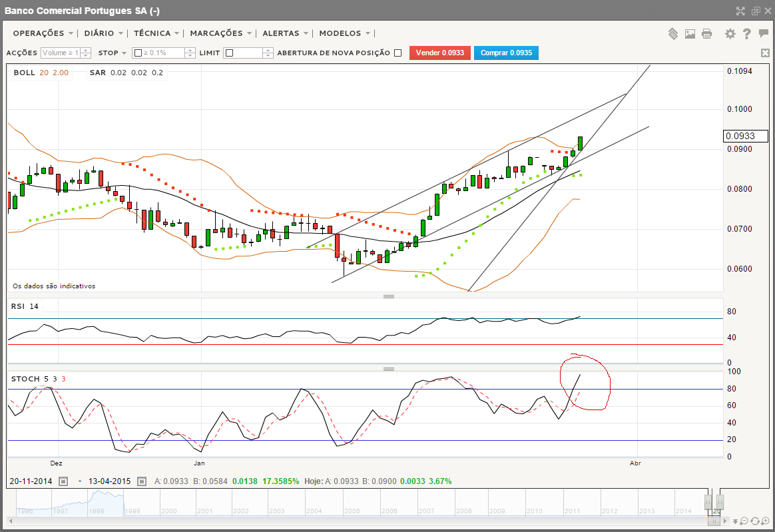
Task: Click the Vender 0.0933 button
Action: pos(440,53)
